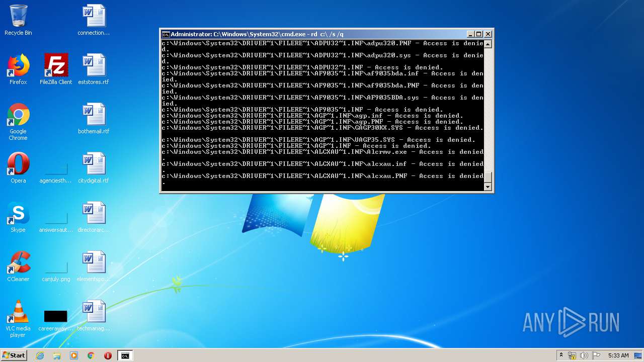
Task: Select the techmanag document icon
Action: tap(94, 316)
